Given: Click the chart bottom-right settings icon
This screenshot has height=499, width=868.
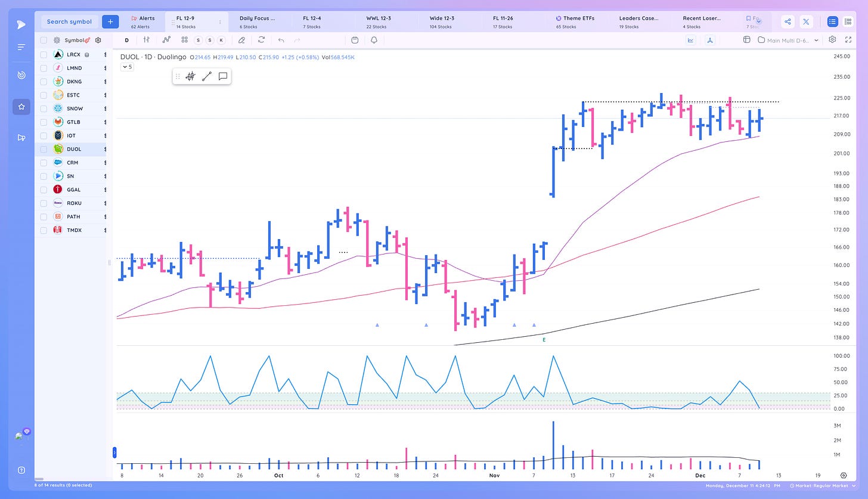Looking at the screenshot, I should point(844,475).
